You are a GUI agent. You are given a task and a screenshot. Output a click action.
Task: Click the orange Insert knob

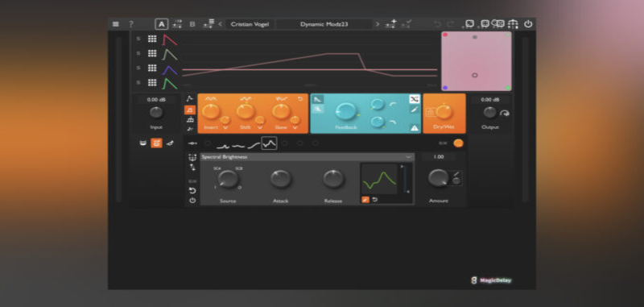click(211, 111)
